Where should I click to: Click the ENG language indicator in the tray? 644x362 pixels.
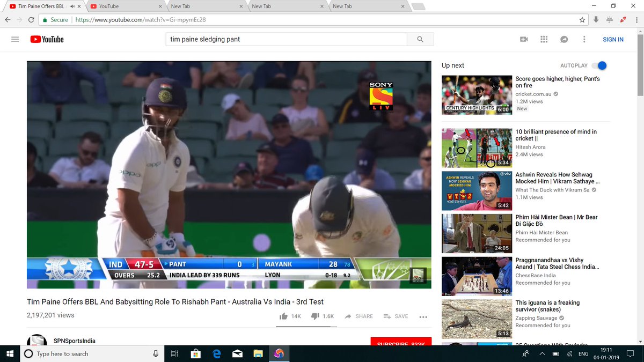[x=583, y=354]
